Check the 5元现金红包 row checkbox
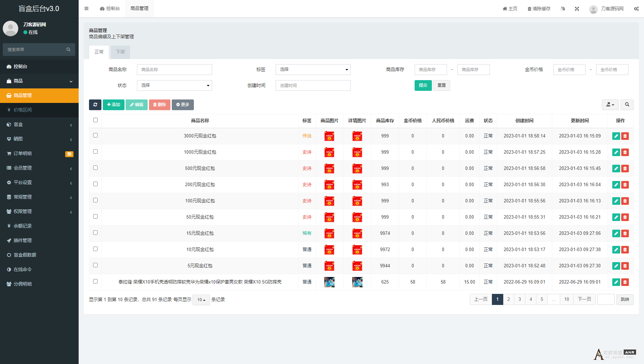Image resolution: width=644 pixels, height=364 pixels. (95, 265)
